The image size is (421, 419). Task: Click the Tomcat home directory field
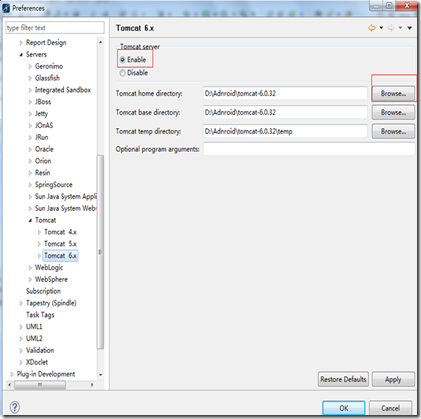point(285,93)
